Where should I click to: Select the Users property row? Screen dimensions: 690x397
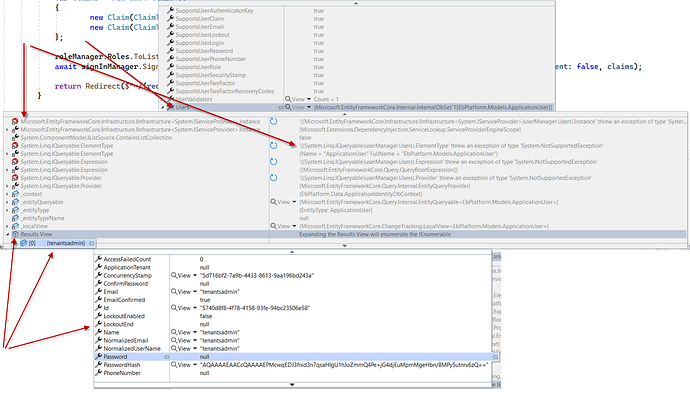pos(356,107)
